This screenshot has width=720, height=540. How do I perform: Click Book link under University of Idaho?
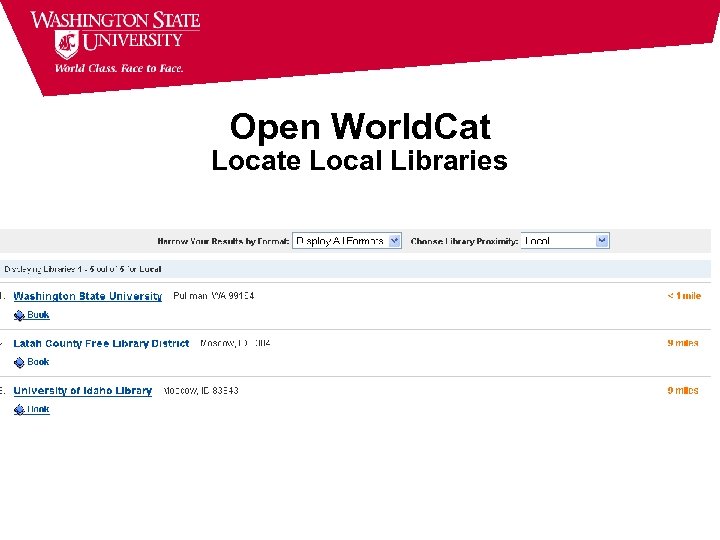coord(38,409)
